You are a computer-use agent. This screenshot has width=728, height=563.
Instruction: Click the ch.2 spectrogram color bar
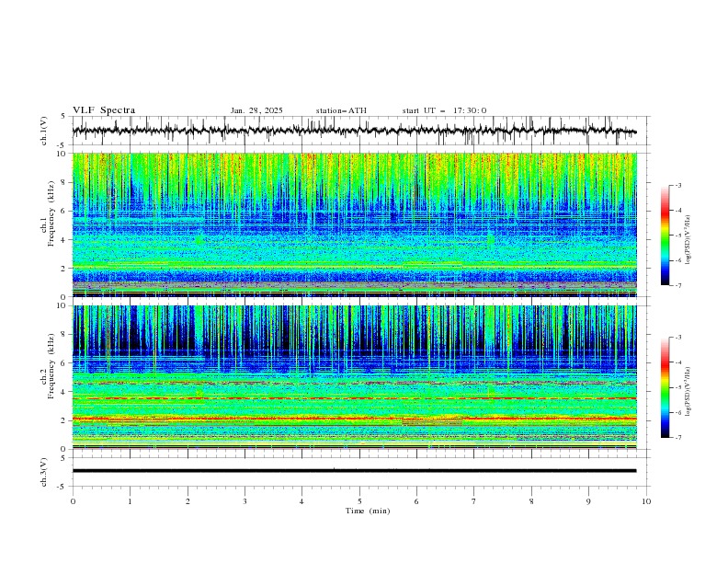pyautogui.click(x=665, y=387)
